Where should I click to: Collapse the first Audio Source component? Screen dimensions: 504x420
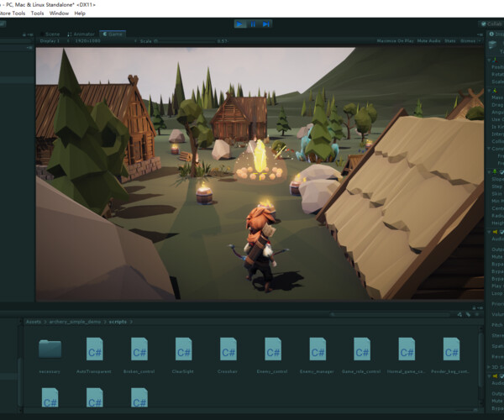(x=489, y=232)
